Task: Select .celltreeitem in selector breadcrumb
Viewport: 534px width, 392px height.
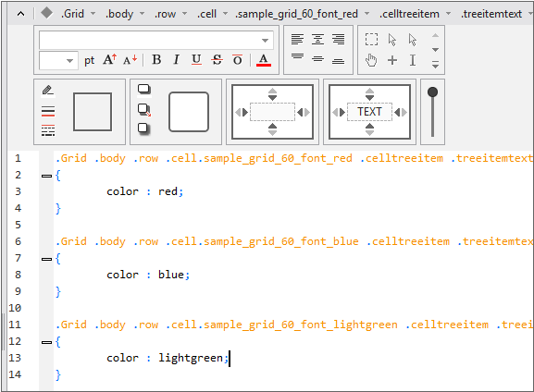Action: tap(409, 14)
